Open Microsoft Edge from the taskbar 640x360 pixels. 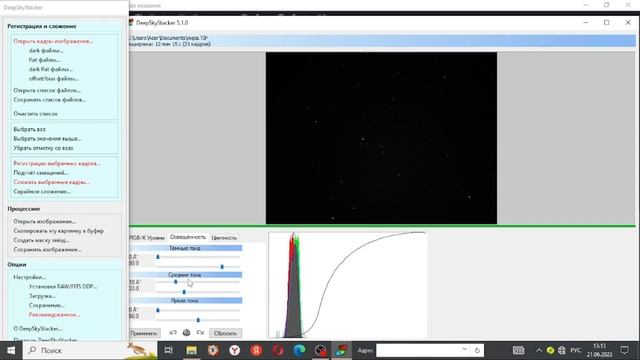(300, 350)
